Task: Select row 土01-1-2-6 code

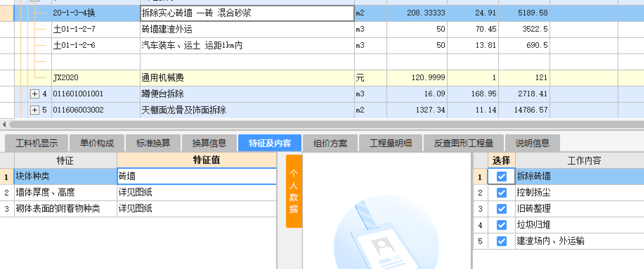Action: click(x=96, y=45)
